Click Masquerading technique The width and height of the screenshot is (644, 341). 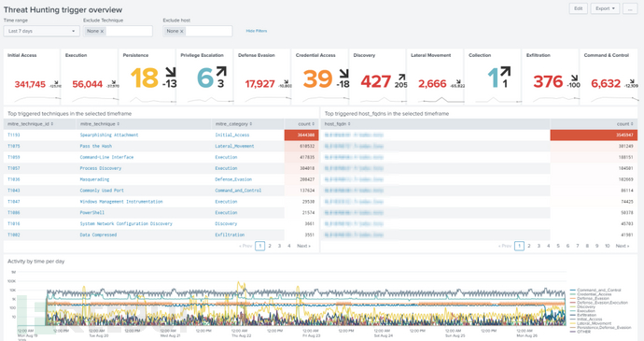tap(94, 179)
